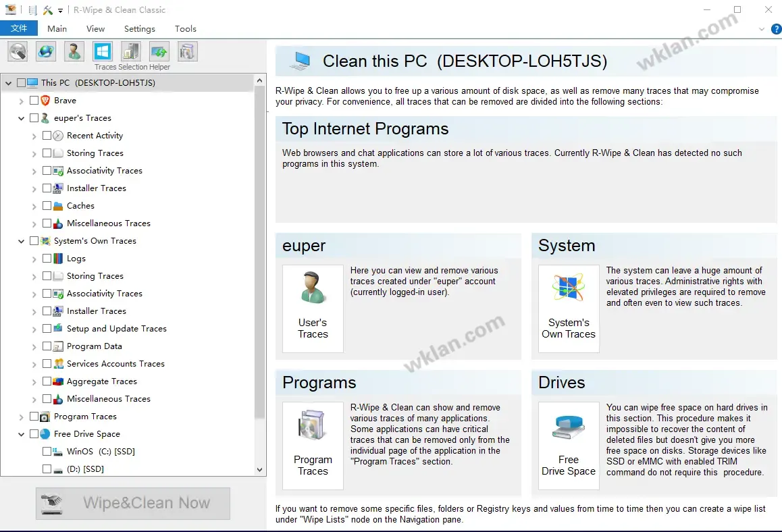Open the Program Traces tile
The height and width of the screenshot is (532, 782).
click(313, 446)
